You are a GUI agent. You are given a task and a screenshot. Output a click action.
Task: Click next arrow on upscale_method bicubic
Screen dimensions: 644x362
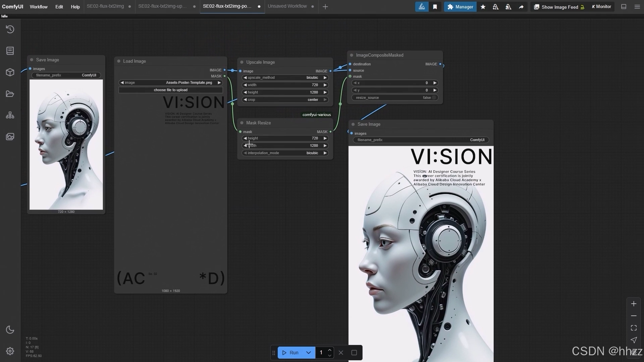tap(325, 77)
